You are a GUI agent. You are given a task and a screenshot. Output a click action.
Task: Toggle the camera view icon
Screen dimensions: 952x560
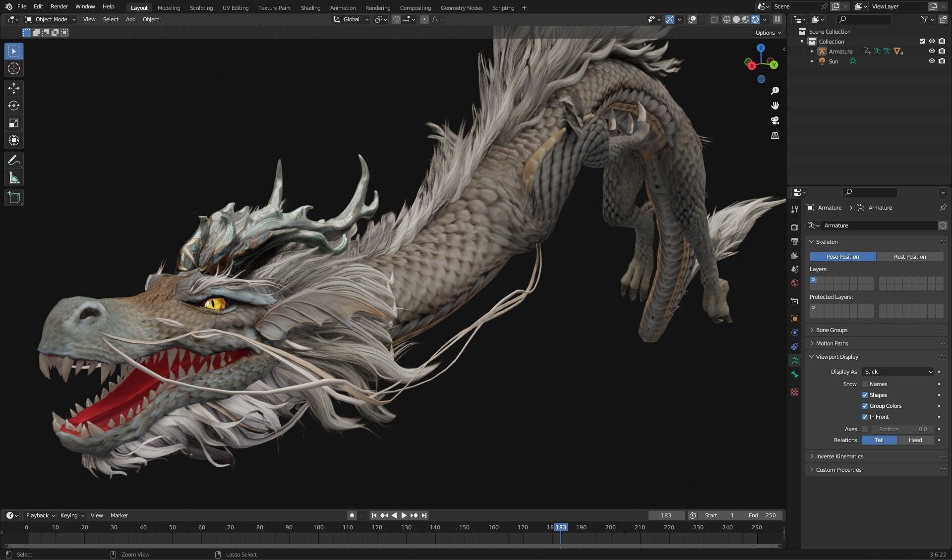[x=775, y=120]
